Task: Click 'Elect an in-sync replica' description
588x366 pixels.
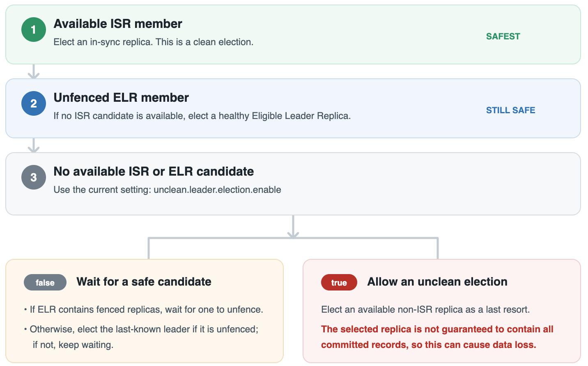Action: [x=154, y=42]
